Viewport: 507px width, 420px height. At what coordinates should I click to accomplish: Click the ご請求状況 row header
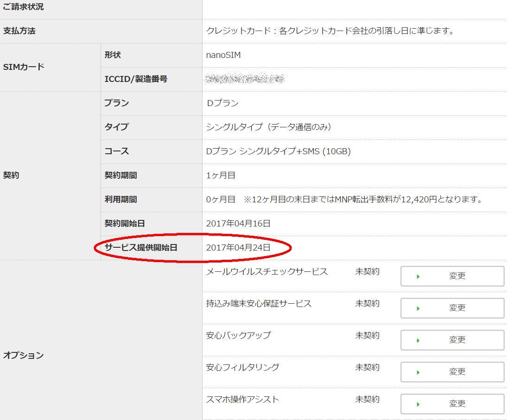pyautogui.click(x=24, y=7)
